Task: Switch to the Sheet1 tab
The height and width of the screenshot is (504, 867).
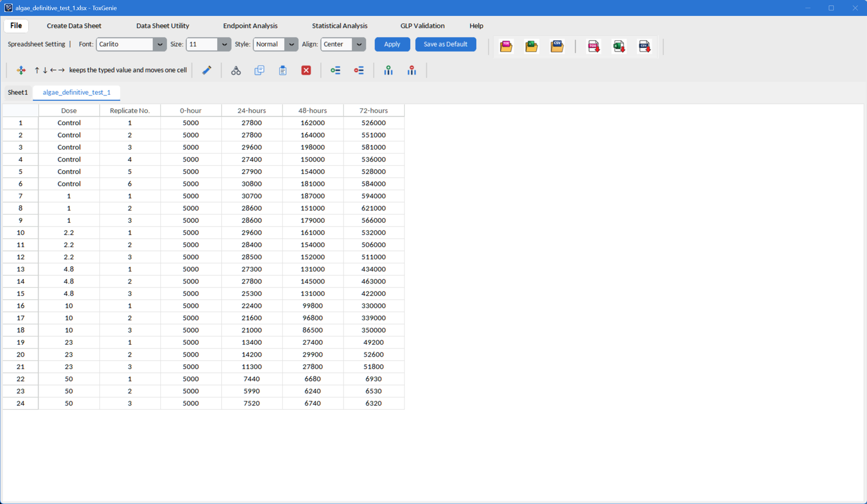Action: [x=17, y=92]
